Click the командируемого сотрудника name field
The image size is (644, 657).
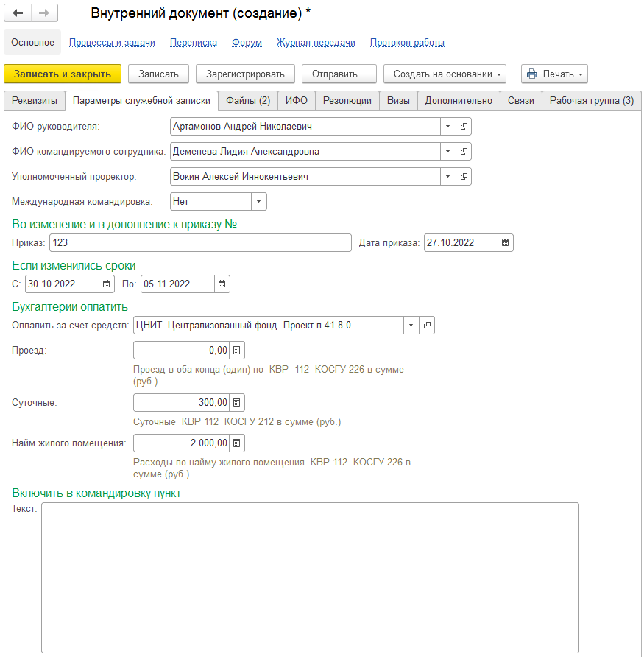point(305,151)
